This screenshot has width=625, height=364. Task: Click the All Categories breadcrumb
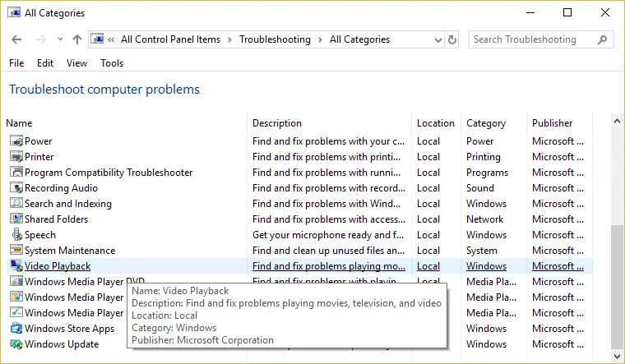359,39
